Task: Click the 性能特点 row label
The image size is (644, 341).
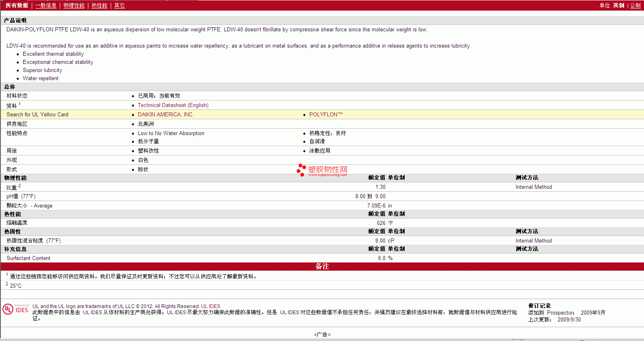Action: click(x=17, y=133)
